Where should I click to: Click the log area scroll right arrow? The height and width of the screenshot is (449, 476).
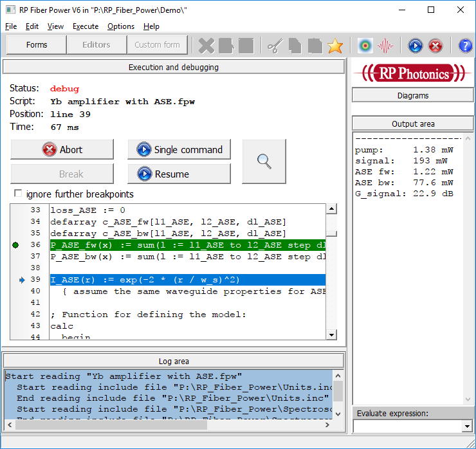tap(327, 425)
